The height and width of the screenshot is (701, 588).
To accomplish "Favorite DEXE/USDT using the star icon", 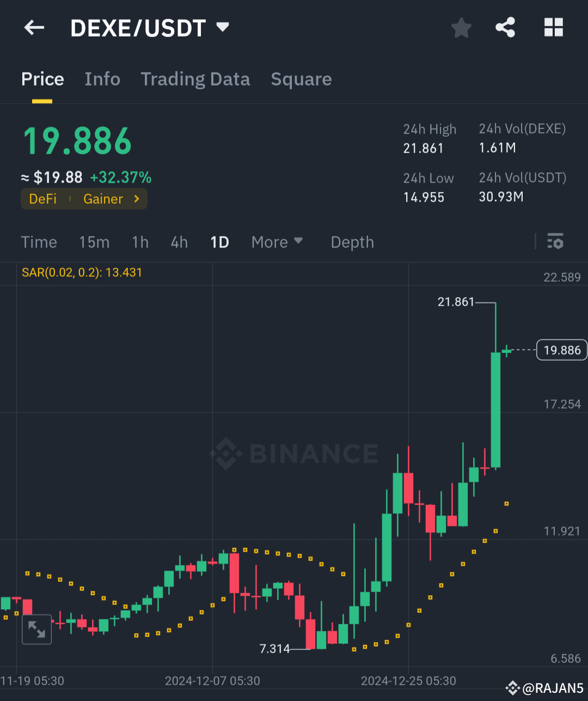I will click(x=461, y=27).
